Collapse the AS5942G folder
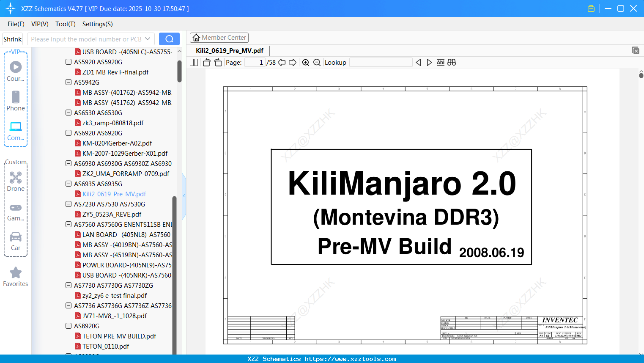Image resolution: width=644 pixels, height=363 pixels. click(x=69, y=82)
